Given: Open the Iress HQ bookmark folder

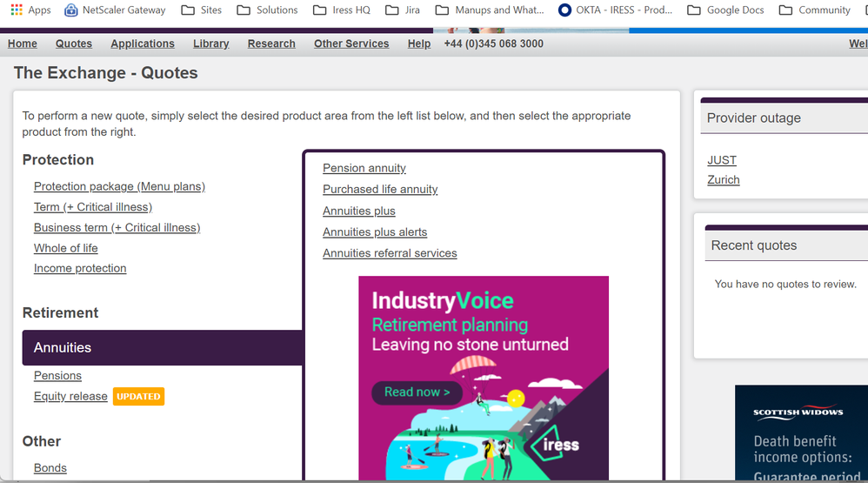Looking at the screenshot, I should [342, 10].
